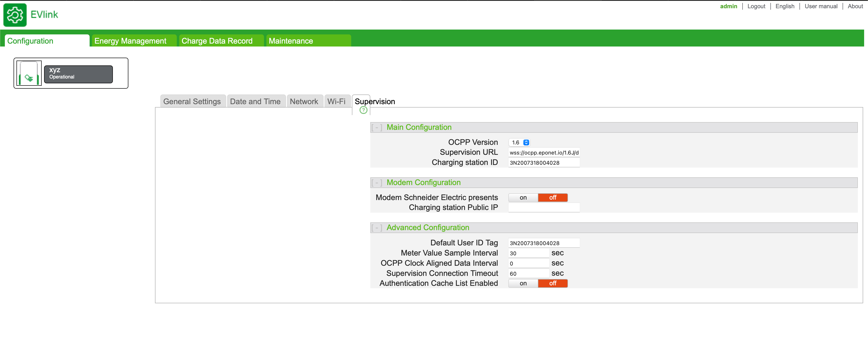Switch Modem Schneider Electric presents to off
The image size is (868, 343).
click(x=553, y=197)
